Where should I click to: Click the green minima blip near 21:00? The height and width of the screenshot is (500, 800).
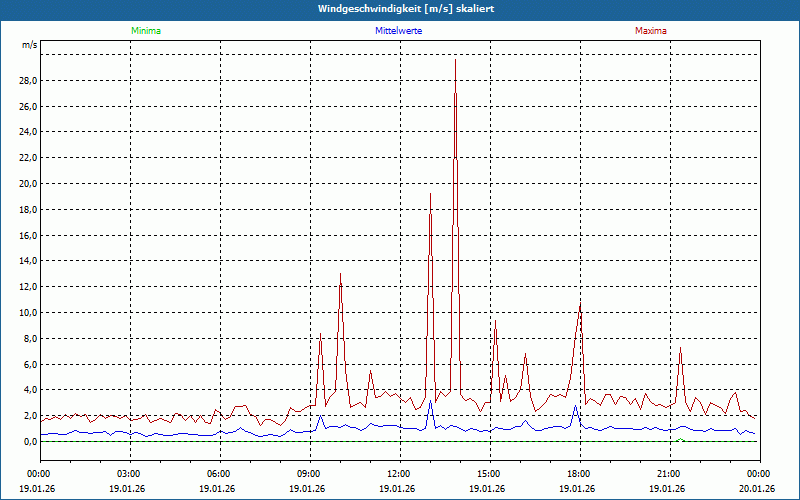point(680,439)
